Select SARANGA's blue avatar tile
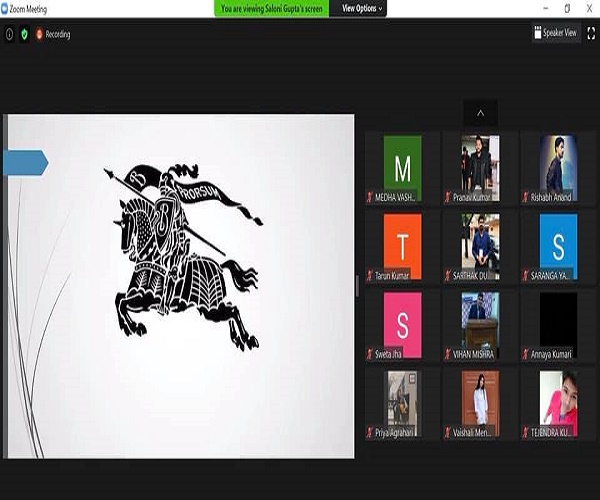This screenshot has height=500, width=600. click(x=558, y=244)
